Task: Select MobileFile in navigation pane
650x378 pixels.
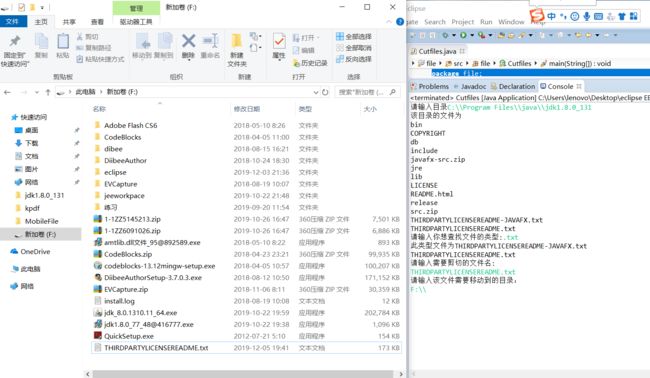Action: [x=37, y=221]
